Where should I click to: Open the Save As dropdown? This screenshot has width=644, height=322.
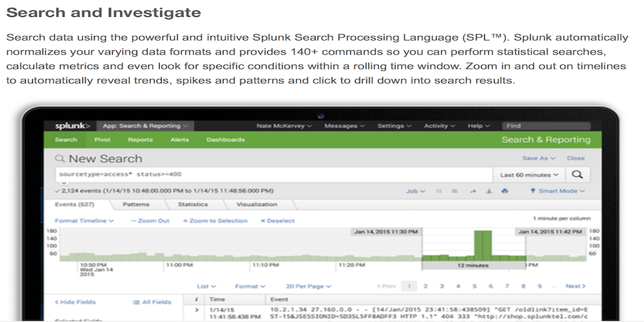click(538, 158)
